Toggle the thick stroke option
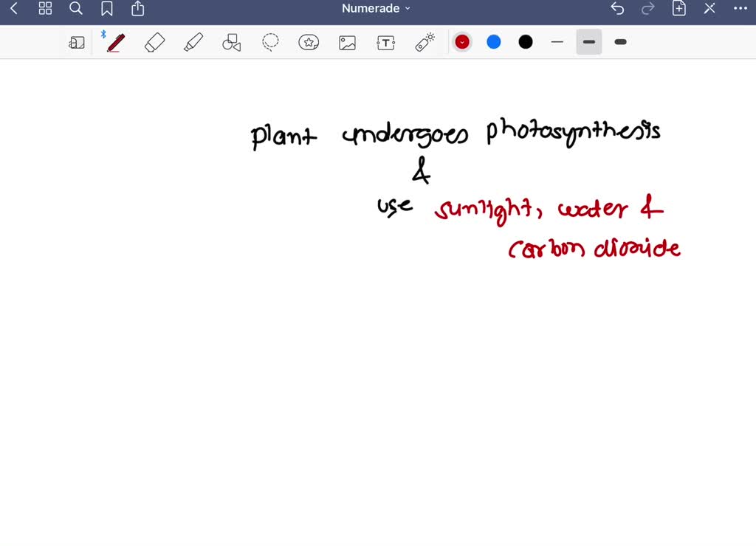 pyautogui.click(x=620, y=42)
